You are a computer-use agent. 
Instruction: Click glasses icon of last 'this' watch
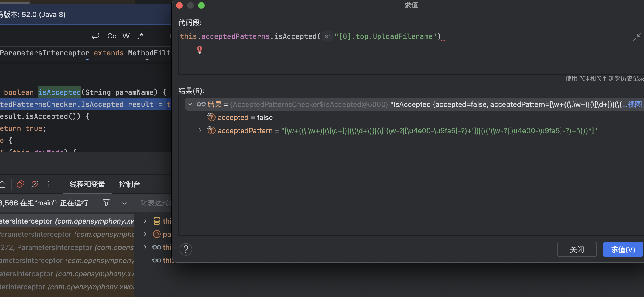coord(157,260)
